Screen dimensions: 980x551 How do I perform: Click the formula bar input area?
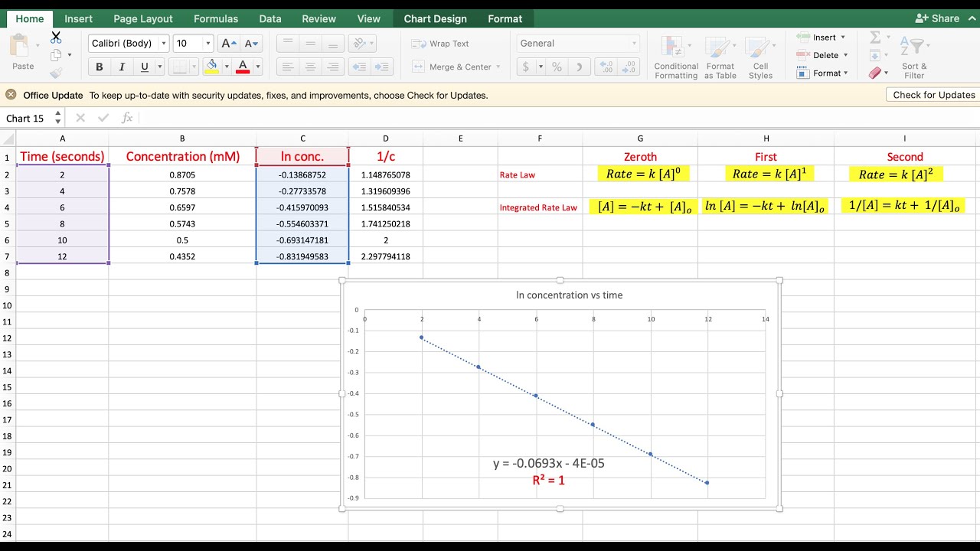(x=559, y=118)
